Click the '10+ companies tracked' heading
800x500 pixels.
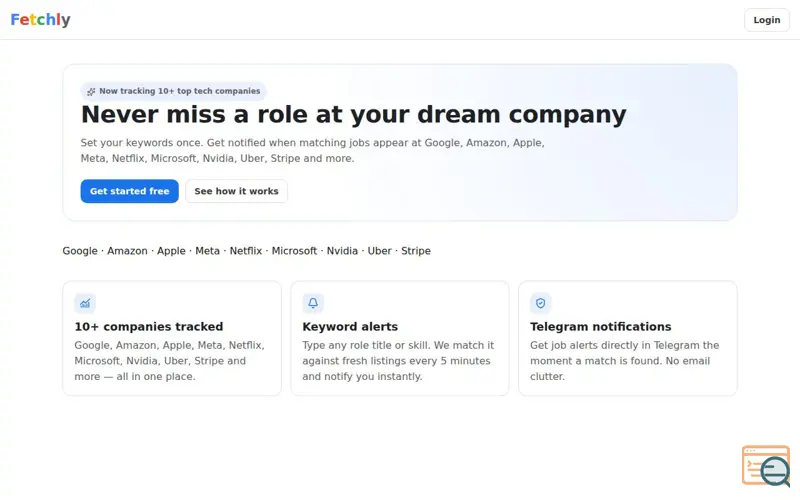149,327
